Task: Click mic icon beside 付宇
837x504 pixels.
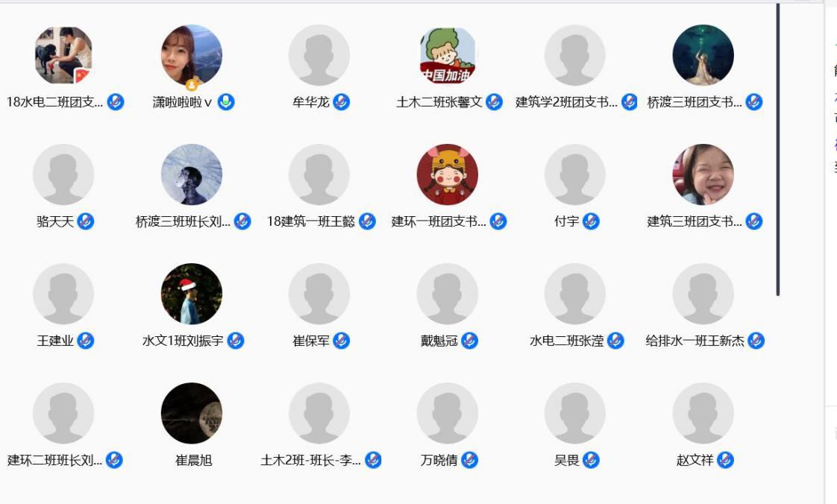Action: point(591,221)
